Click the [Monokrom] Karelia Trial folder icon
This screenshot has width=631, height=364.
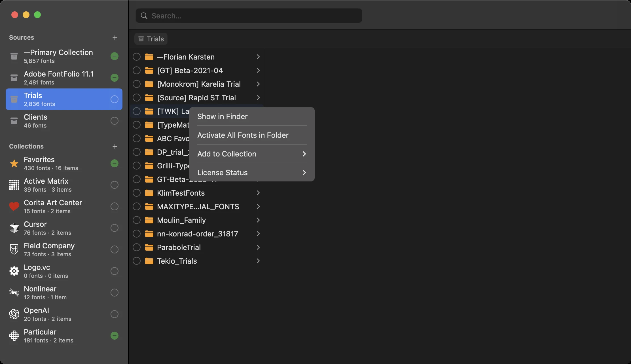coord(149,84)
